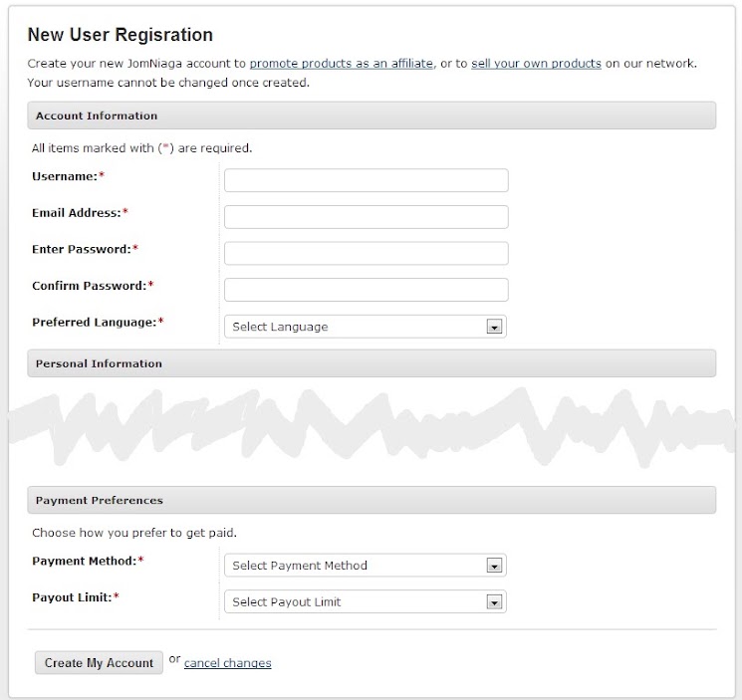742x700 pixels.
Task: Click the cancel changes link
Action: click(227, 663)
